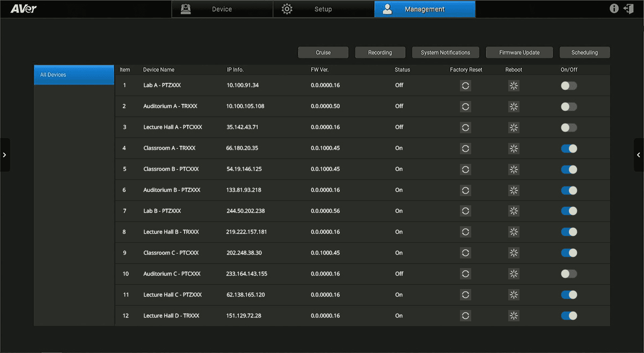Image resolution: width=644 pixels, height=353 pixels.
Task: Switch to the Device tab
Action: [x=222, y=9]
